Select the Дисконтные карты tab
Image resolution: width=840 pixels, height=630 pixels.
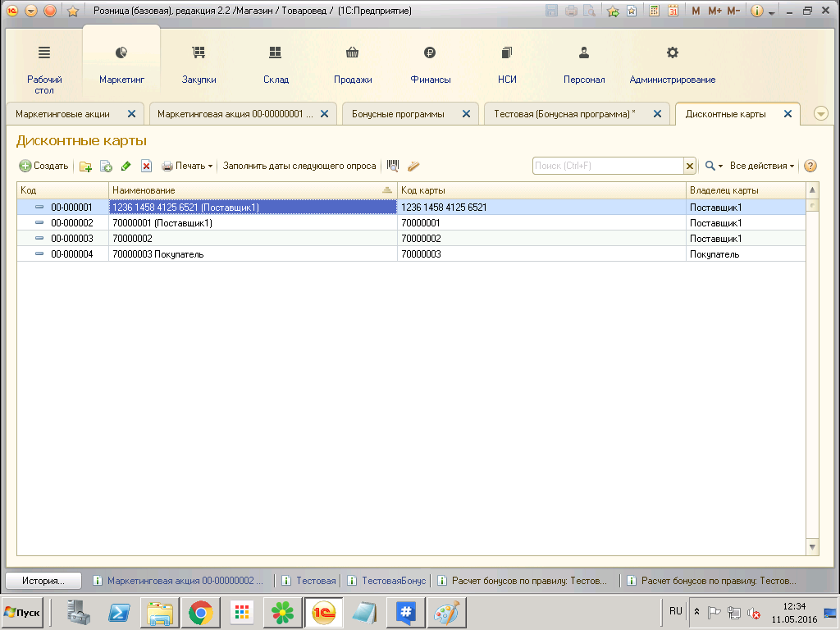click(x=726, y=114)
